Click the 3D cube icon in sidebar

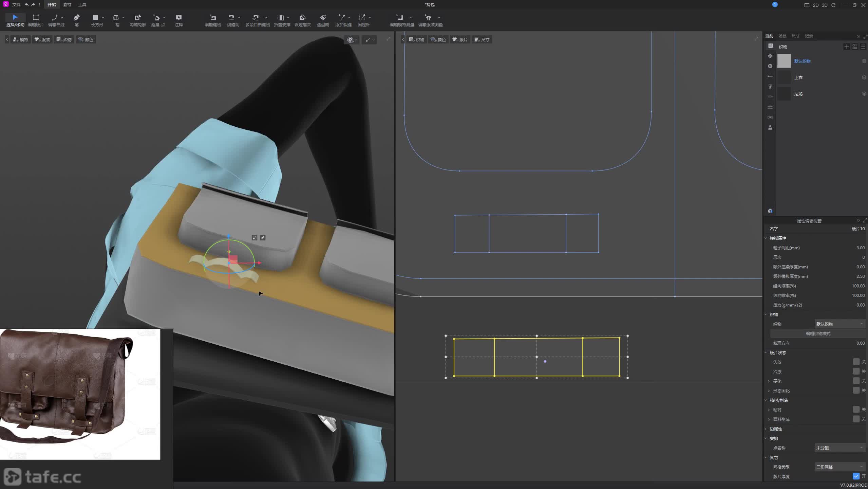point(770,211)
